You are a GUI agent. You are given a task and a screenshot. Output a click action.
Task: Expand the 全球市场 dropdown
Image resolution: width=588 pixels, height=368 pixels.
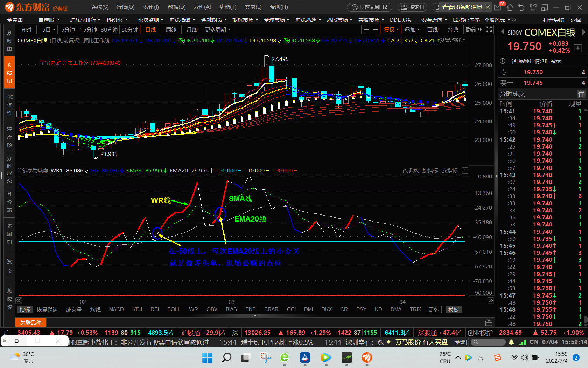(x=276, y=20)
